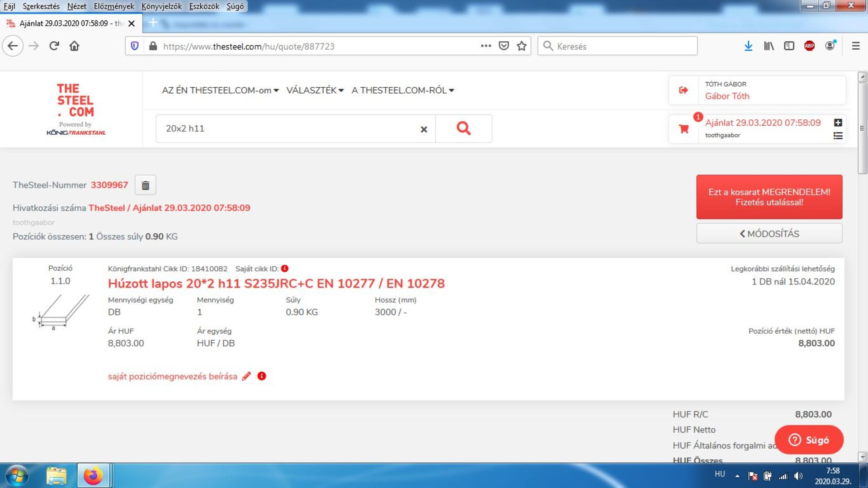Screen dimensions: 868x488
Task: Open the shopping cart icon
Action: [684, 129]
